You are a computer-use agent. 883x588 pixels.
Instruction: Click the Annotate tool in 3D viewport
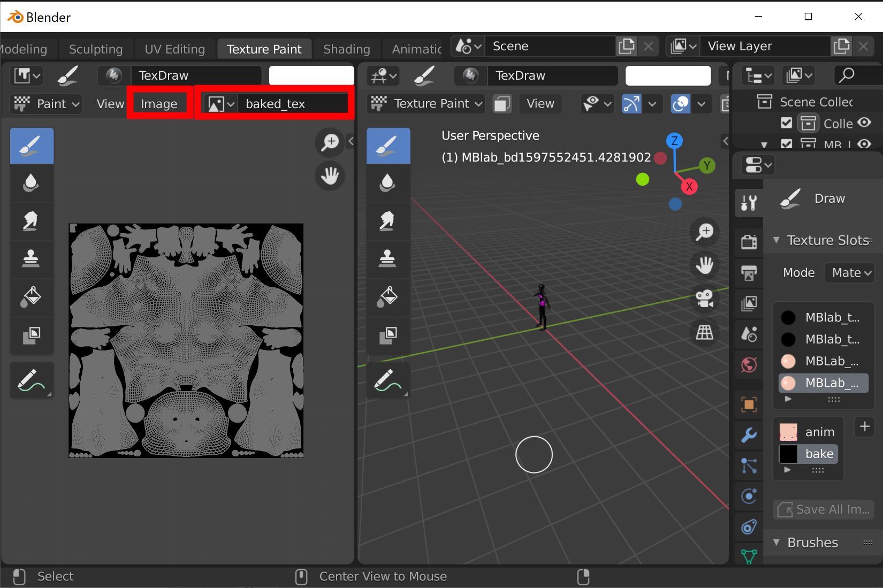pyautogui.click(x=387, y=380)
